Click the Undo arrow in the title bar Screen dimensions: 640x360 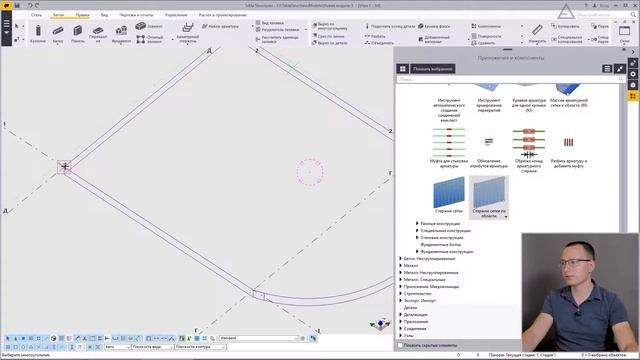(30, 5)
